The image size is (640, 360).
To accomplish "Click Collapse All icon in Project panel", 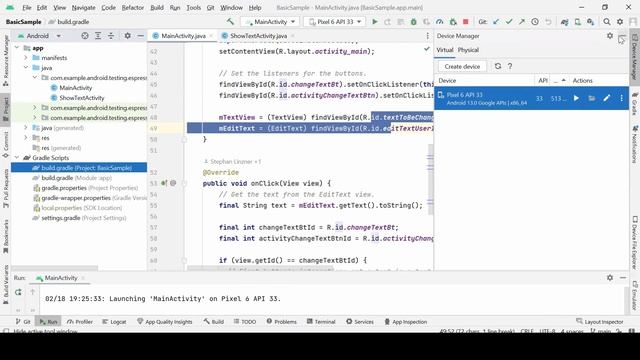I will tap(111, 36).
